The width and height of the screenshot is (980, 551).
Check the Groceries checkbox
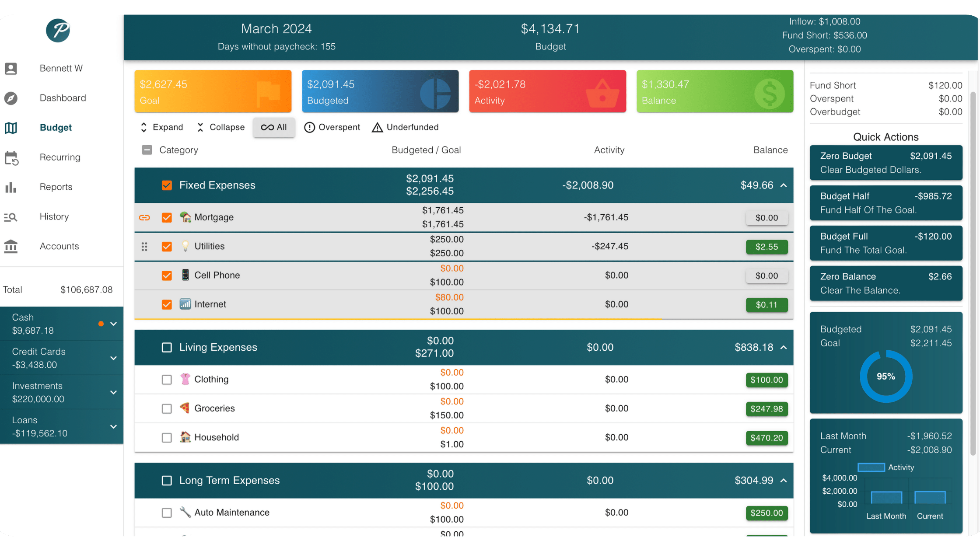coord(167,408)
